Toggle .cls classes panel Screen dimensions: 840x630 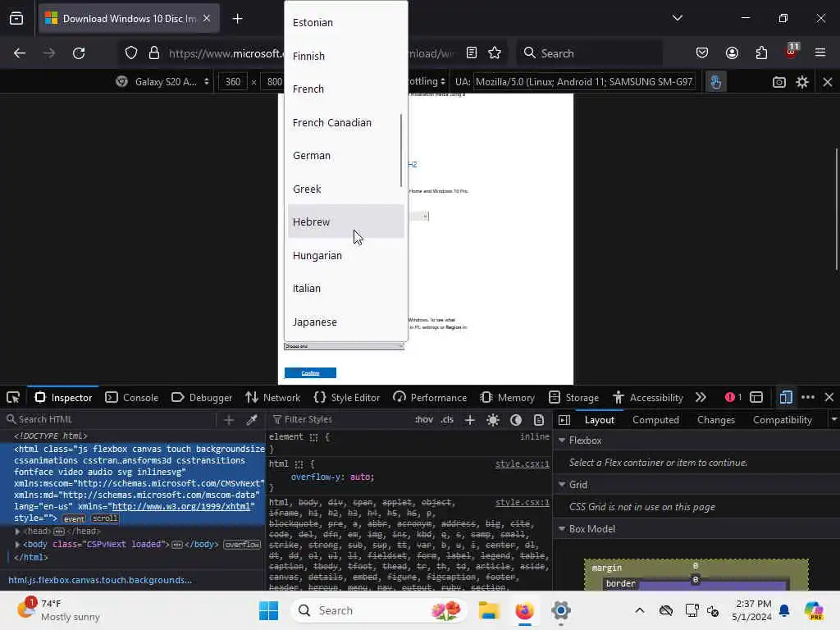[447, 420]
